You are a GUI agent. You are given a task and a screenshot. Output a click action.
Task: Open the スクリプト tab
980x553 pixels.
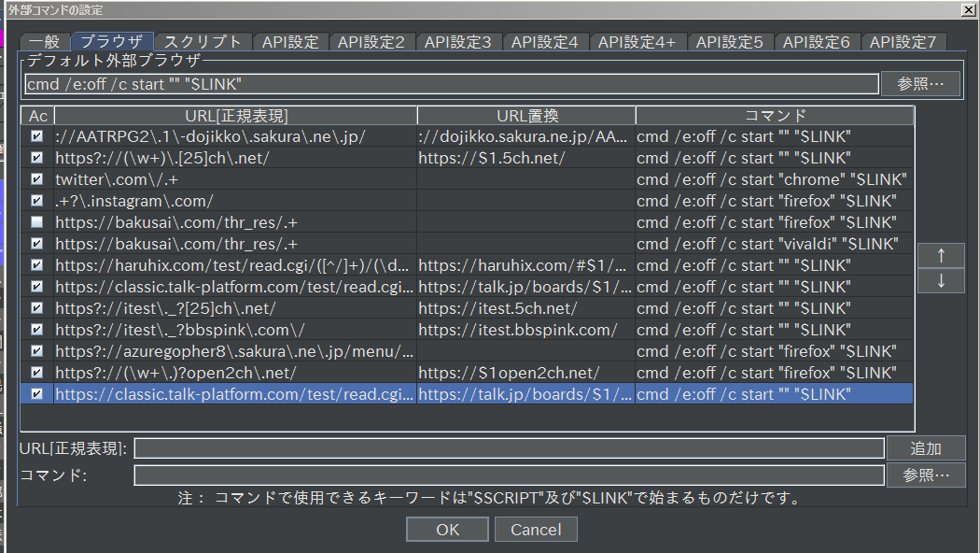coord(203,42)
